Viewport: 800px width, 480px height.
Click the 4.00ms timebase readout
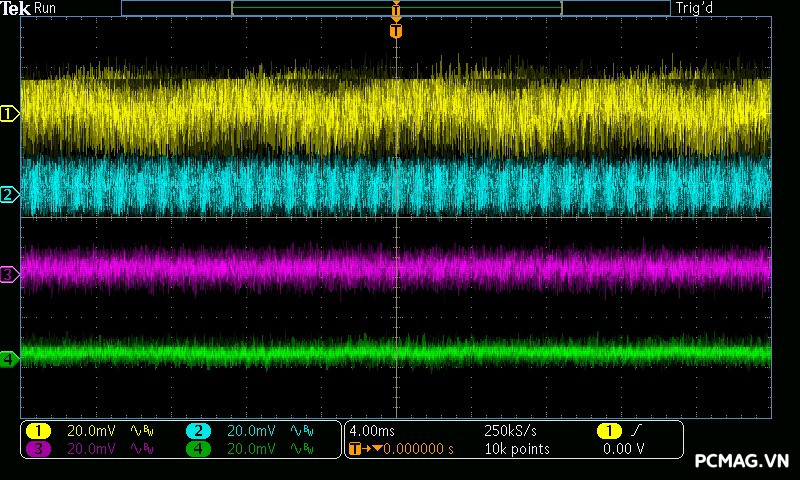click(x=374, y=431)
